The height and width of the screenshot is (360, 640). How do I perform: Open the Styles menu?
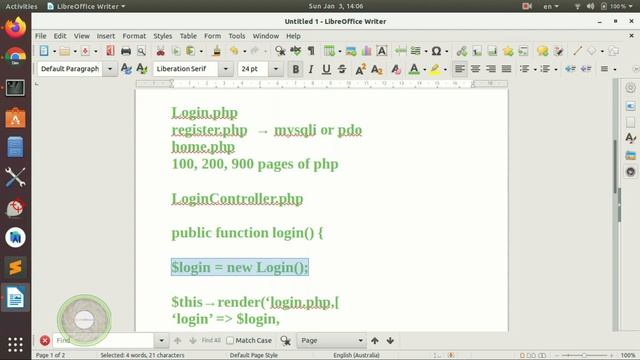tap(163, 36)
